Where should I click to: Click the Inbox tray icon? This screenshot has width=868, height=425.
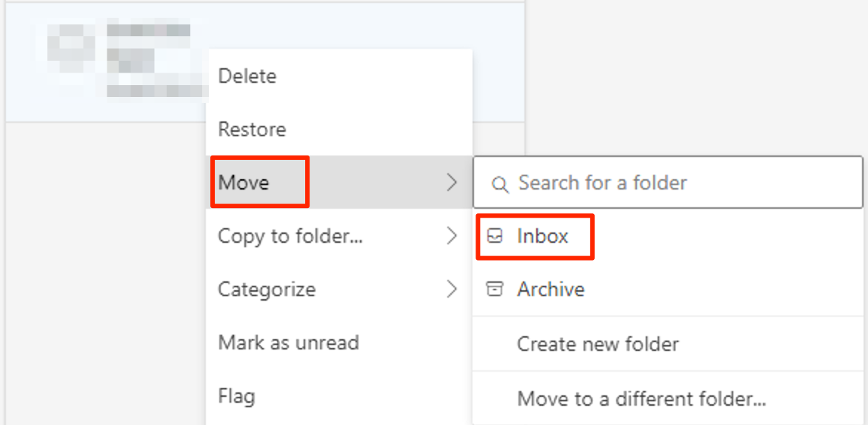pos(495,236)
